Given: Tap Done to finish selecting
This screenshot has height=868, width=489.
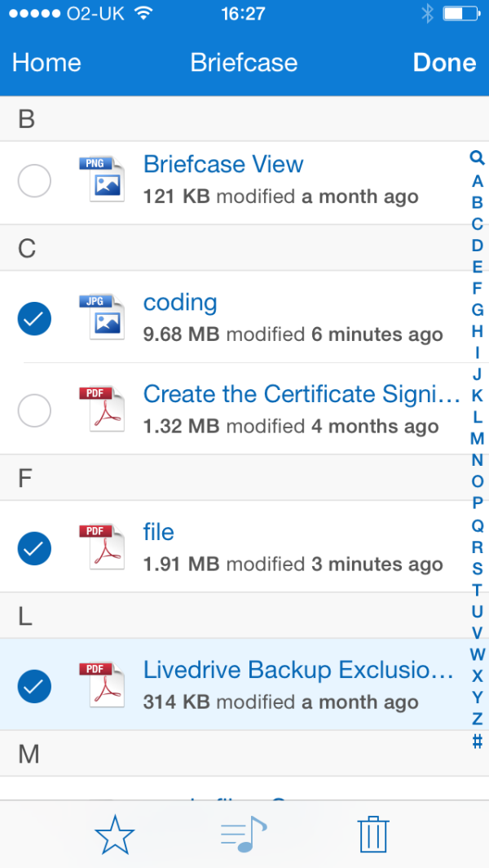Looking at the screenshot, I should coord(444,63).
